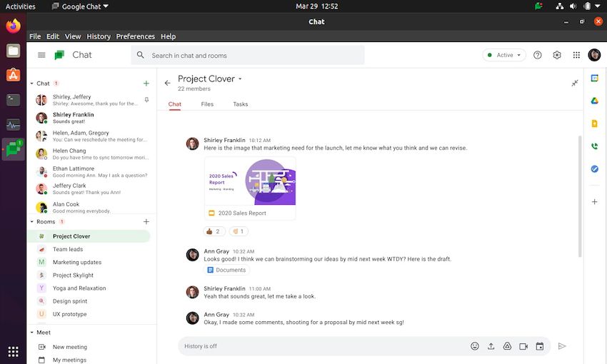Screen dimensions: 607x364
Task: Send the message with arrow icon
Action: (x=562, y=346)
